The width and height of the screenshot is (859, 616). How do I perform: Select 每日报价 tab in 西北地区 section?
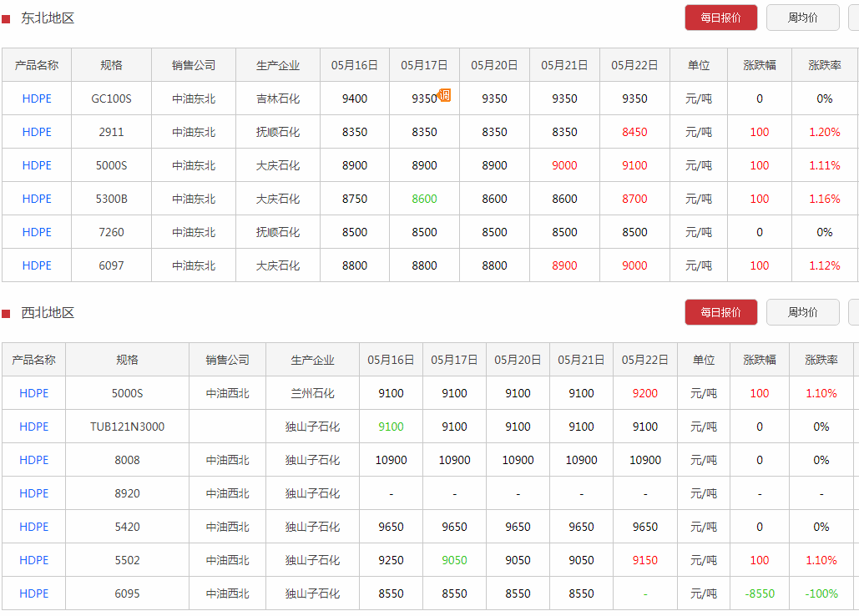pyautogui.click(x=721, y=312)
